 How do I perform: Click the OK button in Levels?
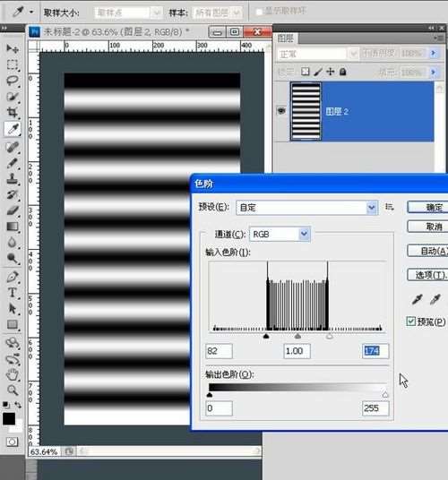tap(427, 207)
